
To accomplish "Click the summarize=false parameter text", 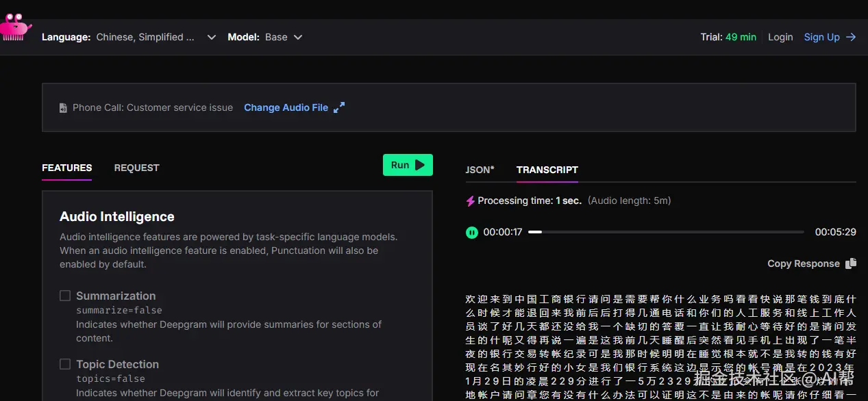I will coord(119,311).
